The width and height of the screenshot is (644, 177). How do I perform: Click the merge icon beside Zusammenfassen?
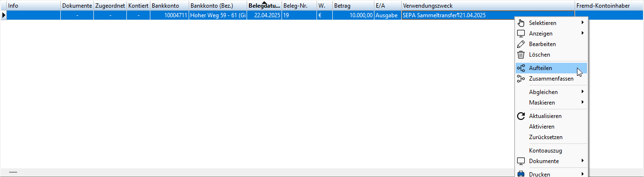[x=521, y=79]
